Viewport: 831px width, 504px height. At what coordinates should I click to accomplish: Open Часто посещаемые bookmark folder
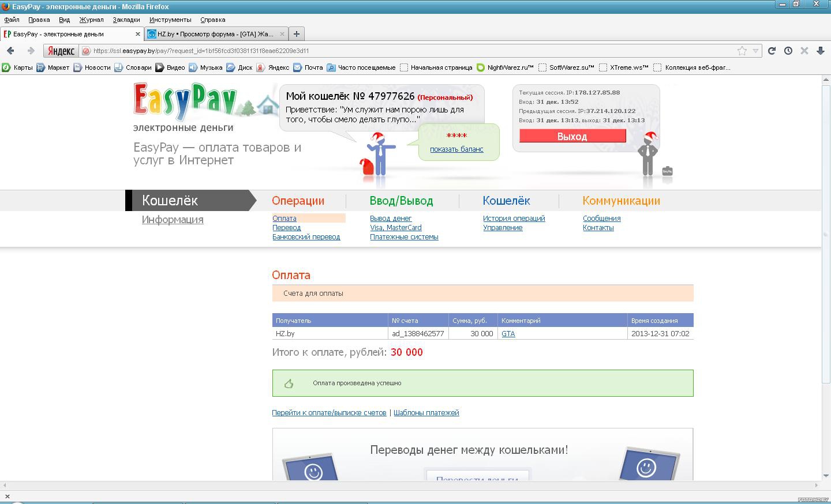361,67
